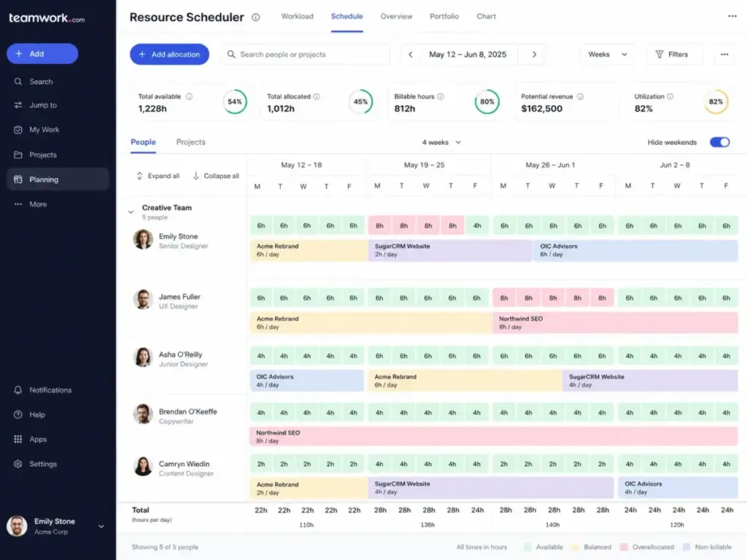
Task: Open the 4 weeks dropdown
Action: [x=441, y=142]
